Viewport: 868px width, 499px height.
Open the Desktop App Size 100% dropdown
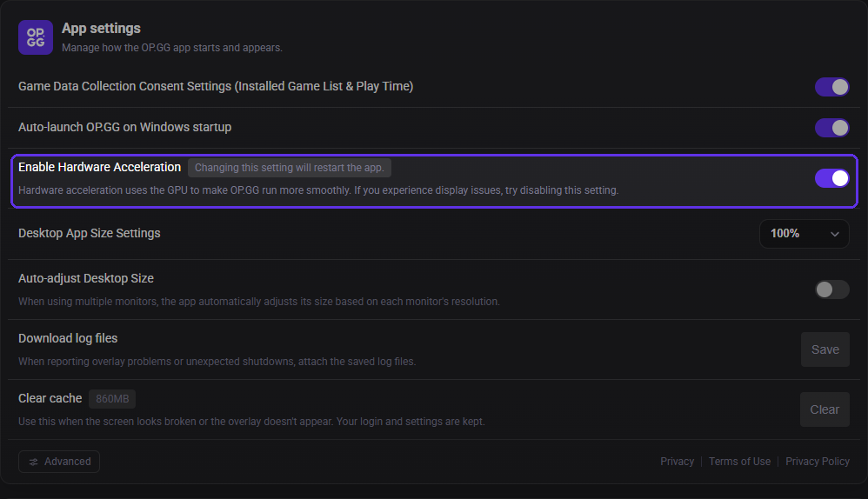click(804, 234)
